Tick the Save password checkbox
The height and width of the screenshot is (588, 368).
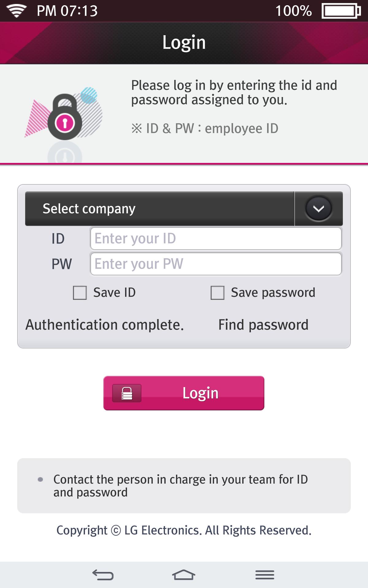pyautogui.click(x=217, y=293)
